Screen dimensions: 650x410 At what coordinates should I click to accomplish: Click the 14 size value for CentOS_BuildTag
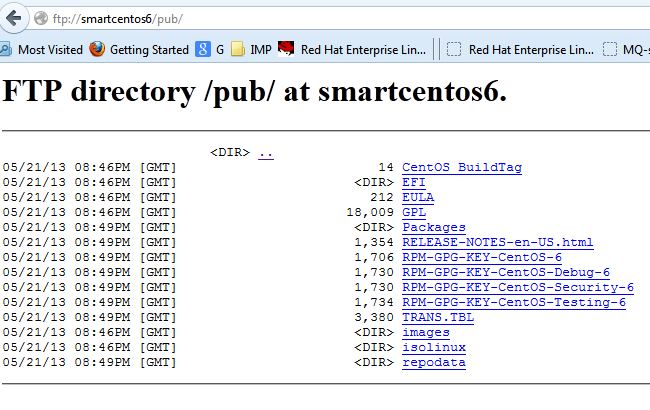(386, 167)
